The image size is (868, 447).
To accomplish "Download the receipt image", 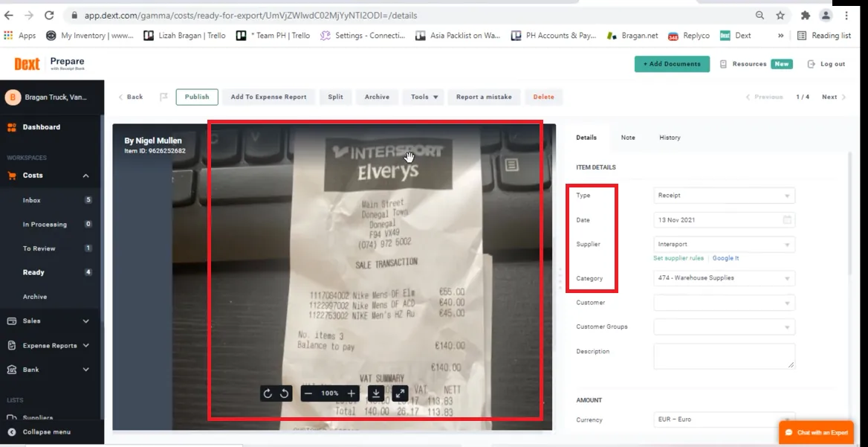I will click(x=376, y=393).
